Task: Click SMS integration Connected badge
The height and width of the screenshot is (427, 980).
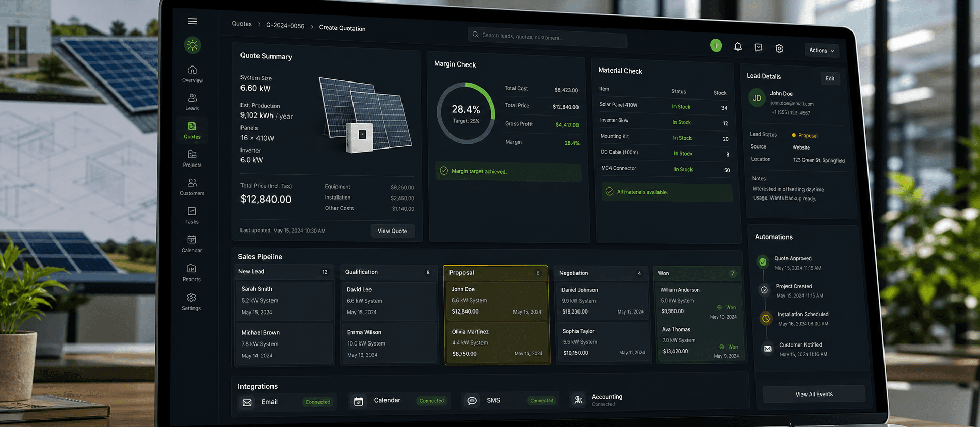Action: [541, 401]
